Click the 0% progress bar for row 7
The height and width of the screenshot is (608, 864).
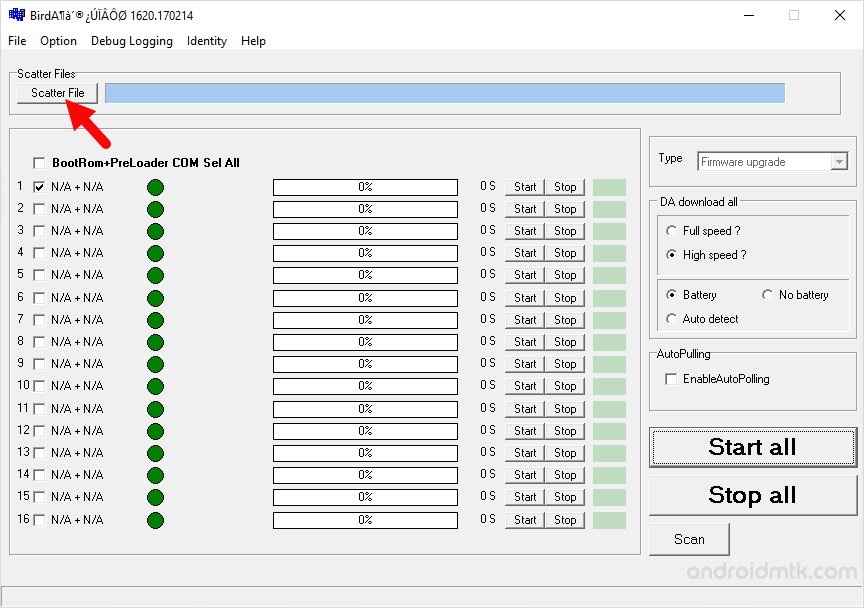(365, 320)
